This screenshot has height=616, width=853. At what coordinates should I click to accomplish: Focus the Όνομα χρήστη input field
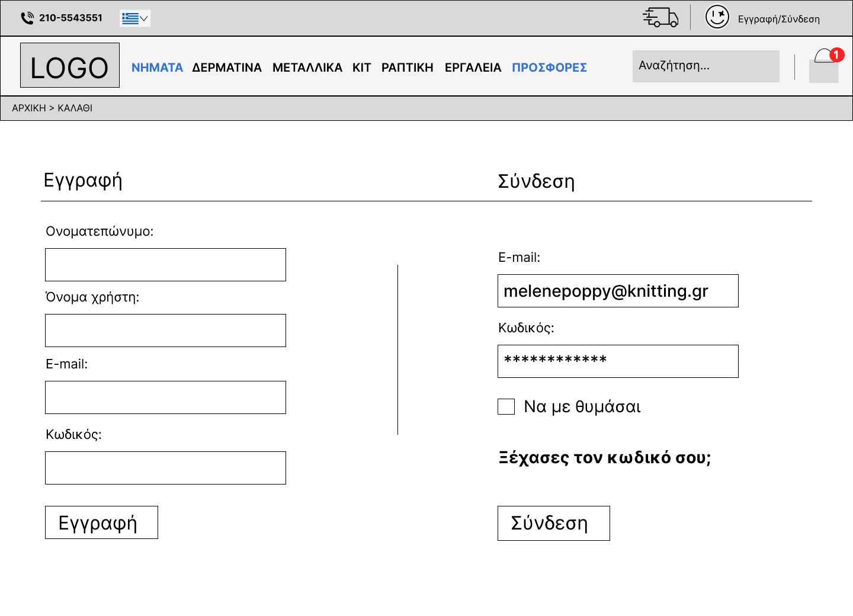[165, 331]
